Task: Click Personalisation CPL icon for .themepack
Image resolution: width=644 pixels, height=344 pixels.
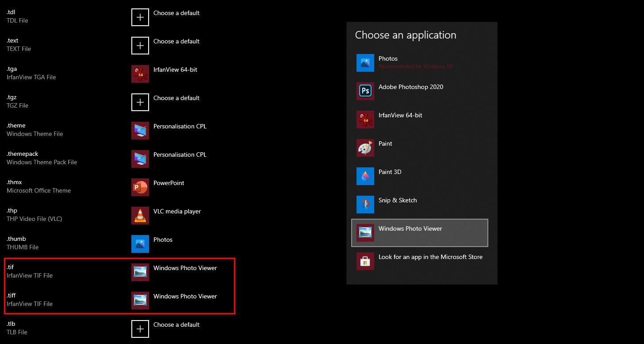Action: [140, 159]
